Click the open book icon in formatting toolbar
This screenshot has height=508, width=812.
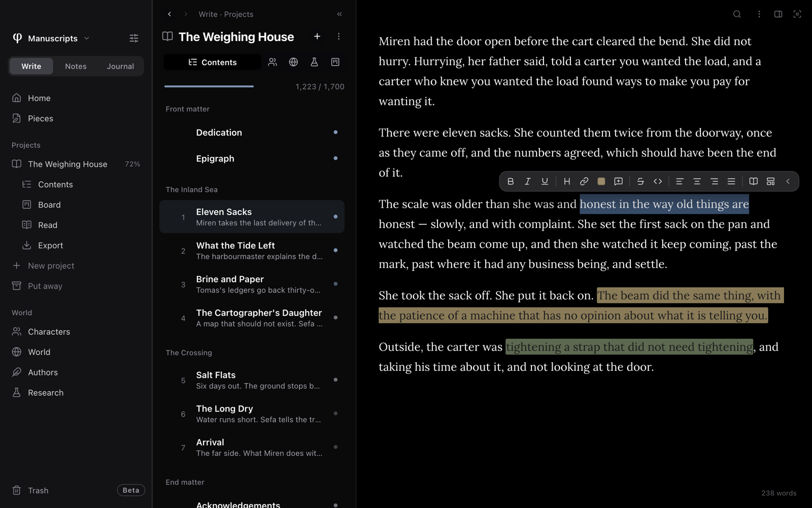pos(754,181)
